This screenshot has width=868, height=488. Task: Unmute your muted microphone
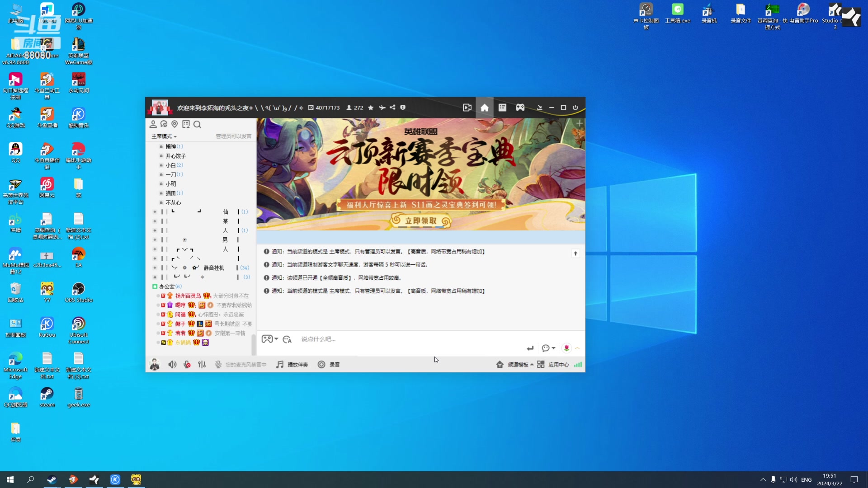click(187, 364)
